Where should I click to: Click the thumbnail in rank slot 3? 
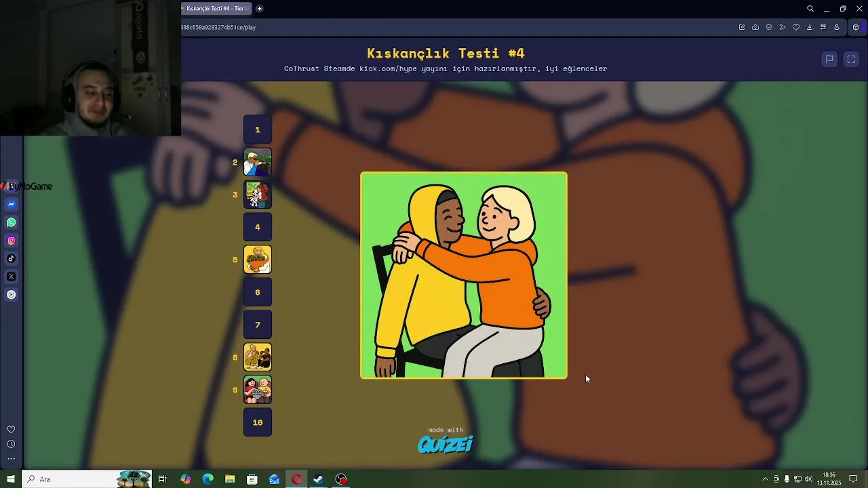[x=258, y=195]
